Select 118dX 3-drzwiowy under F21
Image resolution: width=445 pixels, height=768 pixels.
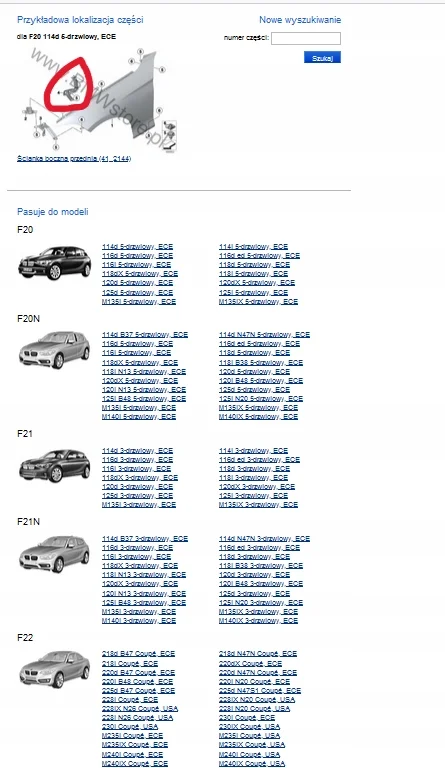(x=140, y=478)
